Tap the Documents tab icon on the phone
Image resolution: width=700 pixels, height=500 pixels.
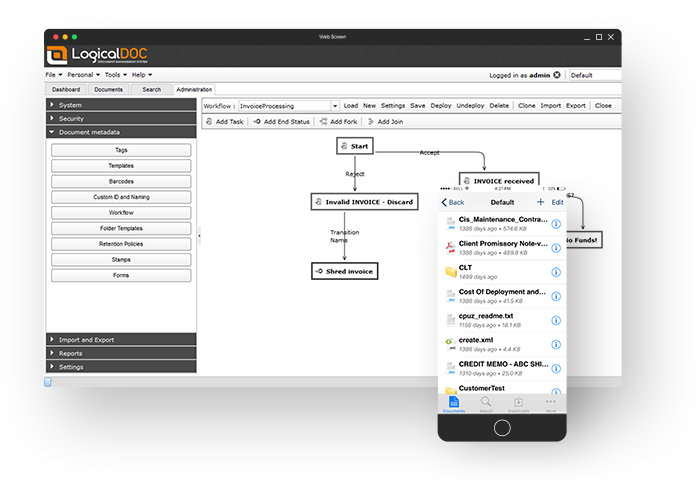pyautogui.click(x=454, y=401)
